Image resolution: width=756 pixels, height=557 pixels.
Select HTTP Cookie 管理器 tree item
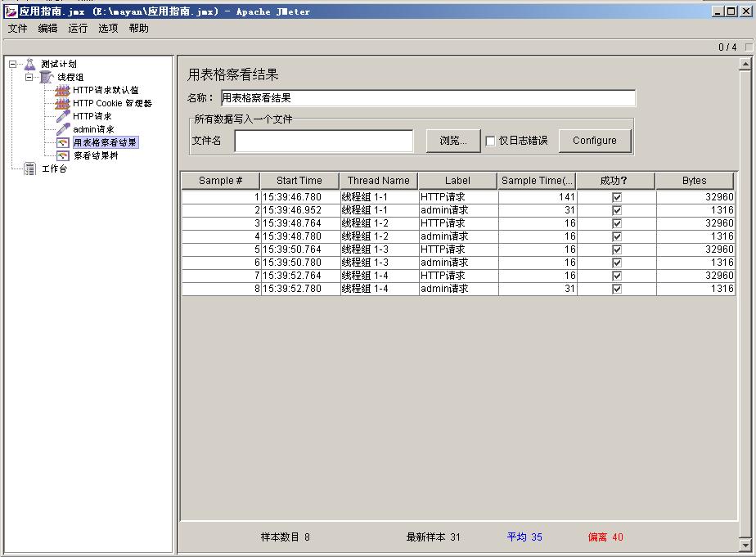pos(112,103)
